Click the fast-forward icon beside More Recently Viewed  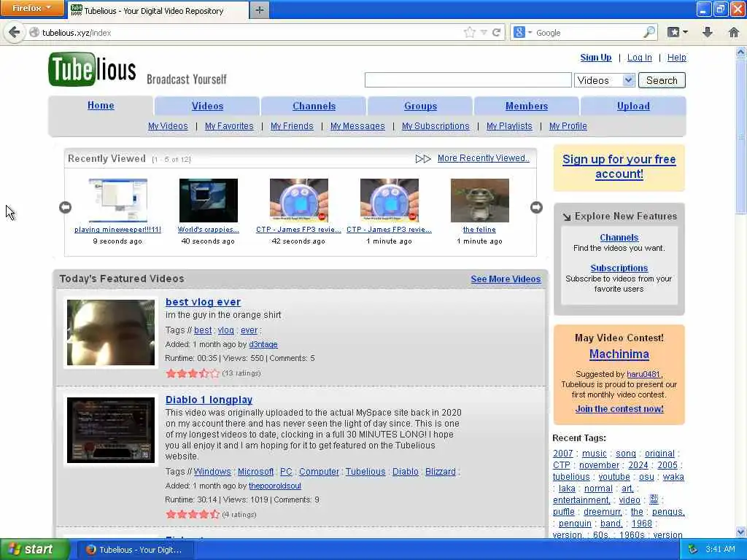[x=422, y=158]
